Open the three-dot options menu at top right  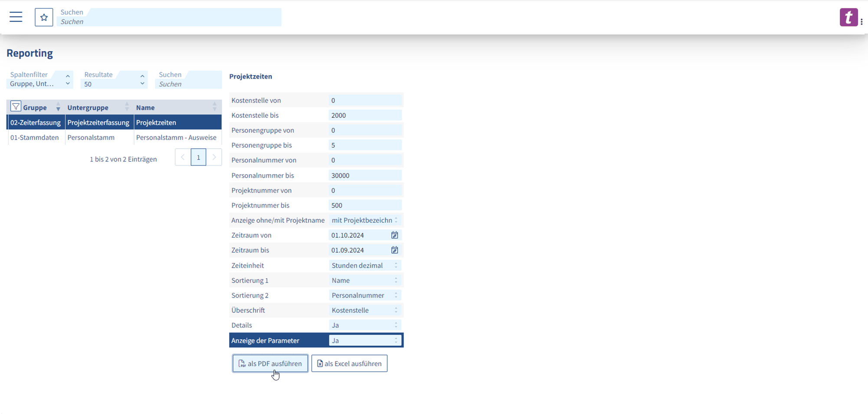tap(861, 22)
